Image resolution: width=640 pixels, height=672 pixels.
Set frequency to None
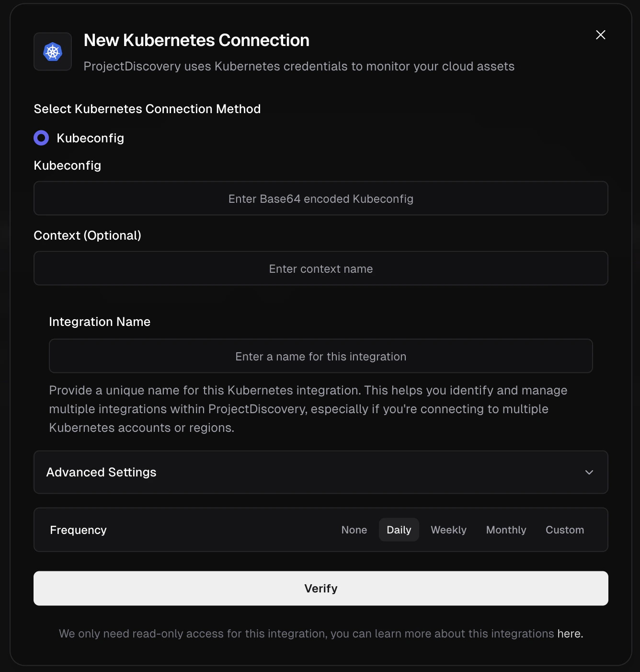click(354, 530)
